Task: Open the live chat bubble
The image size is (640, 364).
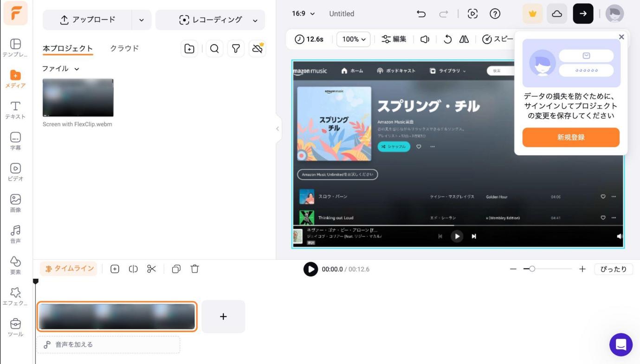Action: coord(621,345)
